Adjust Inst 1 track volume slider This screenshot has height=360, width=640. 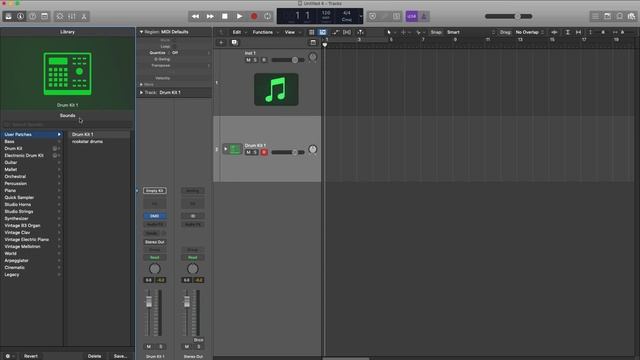pyautogui.click(x=288, y=60)
